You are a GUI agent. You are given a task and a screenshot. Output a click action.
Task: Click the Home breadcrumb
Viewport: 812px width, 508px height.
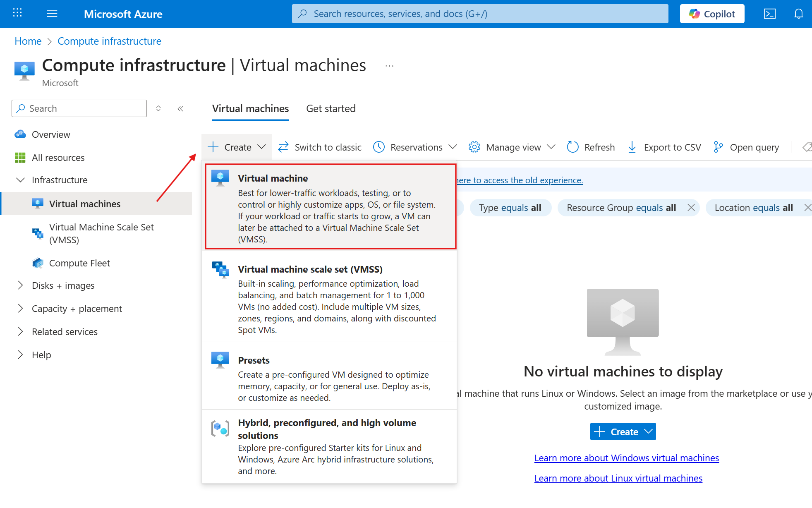pos(28,41)
